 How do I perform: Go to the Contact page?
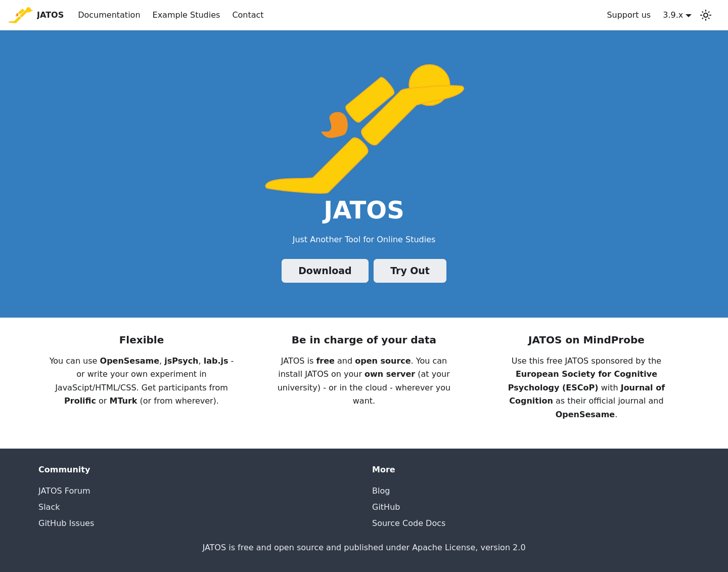pyautogui.click(x=248, y=15)
